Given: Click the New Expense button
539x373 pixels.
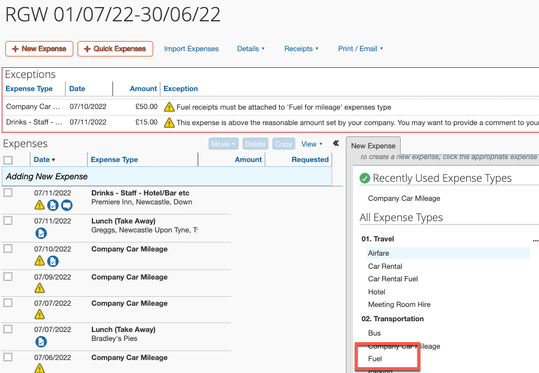Looking at the screenshot, I should click(x=39, y=49).
